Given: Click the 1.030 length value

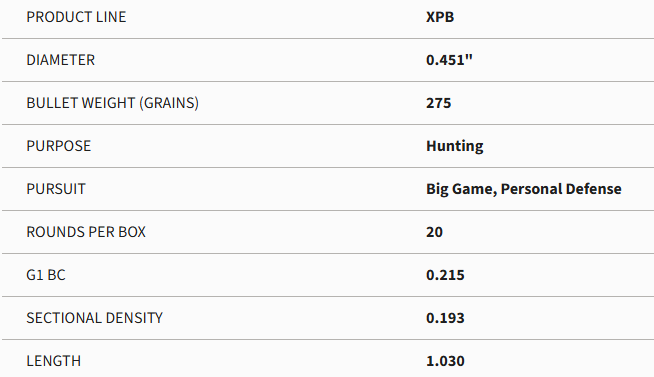Looking at the screenshot, I should pos(445,361).
